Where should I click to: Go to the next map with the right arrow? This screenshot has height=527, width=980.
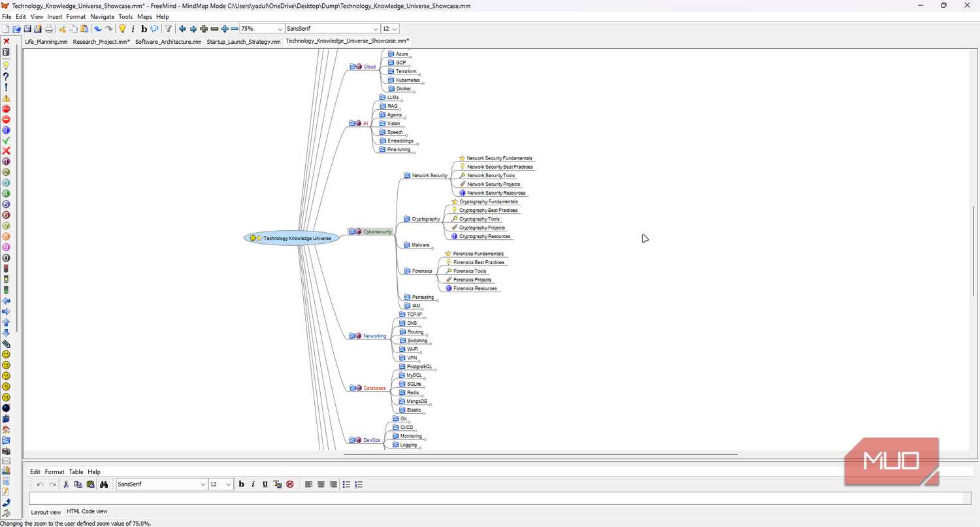click(x=193, y=29)
